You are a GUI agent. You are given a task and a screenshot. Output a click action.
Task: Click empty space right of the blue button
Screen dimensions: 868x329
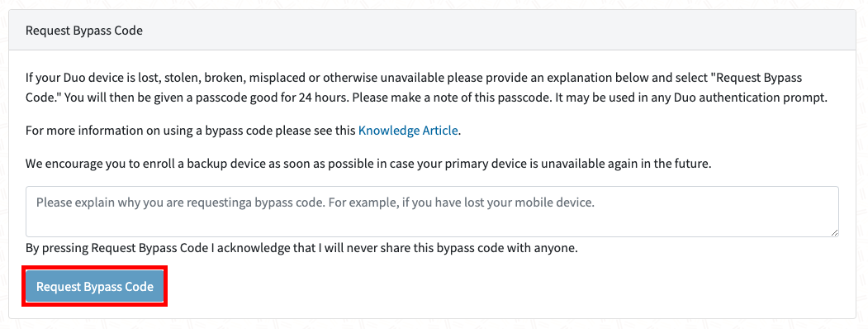coord(498,286)
